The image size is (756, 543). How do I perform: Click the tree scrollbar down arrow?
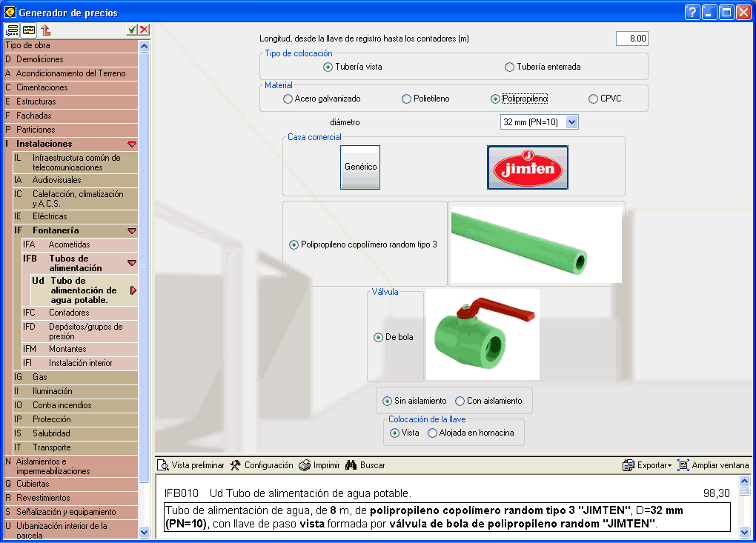145,532
